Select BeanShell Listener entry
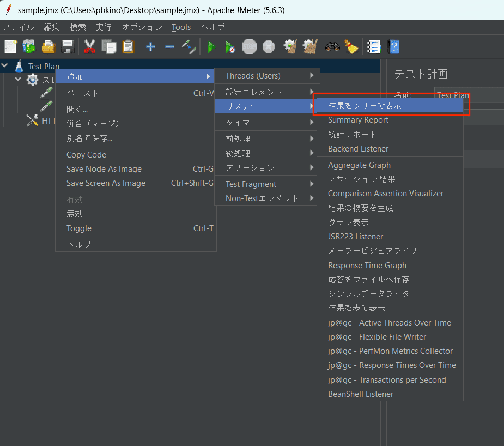 [390, 394]
